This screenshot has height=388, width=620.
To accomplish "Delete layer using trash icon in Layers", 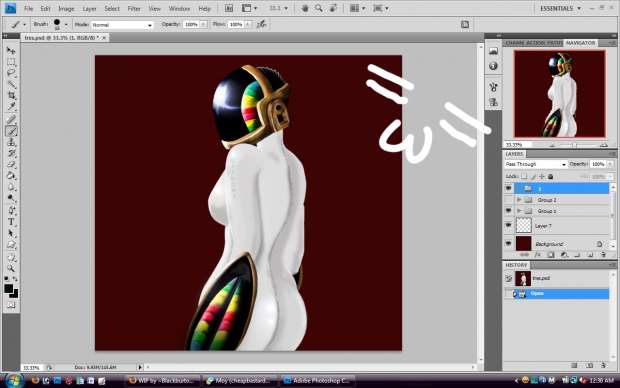I will tap(603, 255).
